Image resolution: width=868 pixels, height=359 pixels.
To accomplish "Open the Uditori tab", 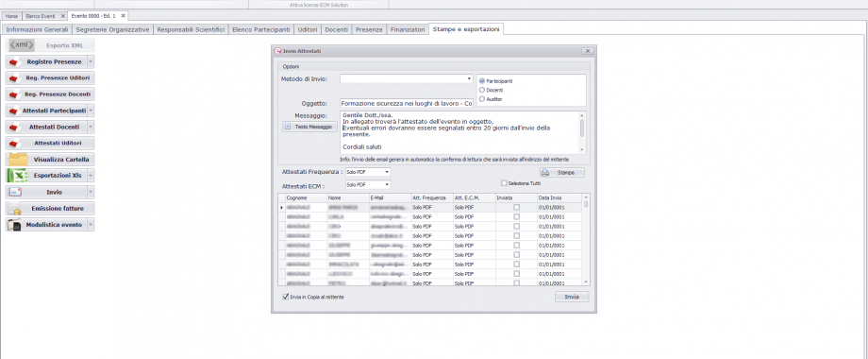I will click(308, 29).
